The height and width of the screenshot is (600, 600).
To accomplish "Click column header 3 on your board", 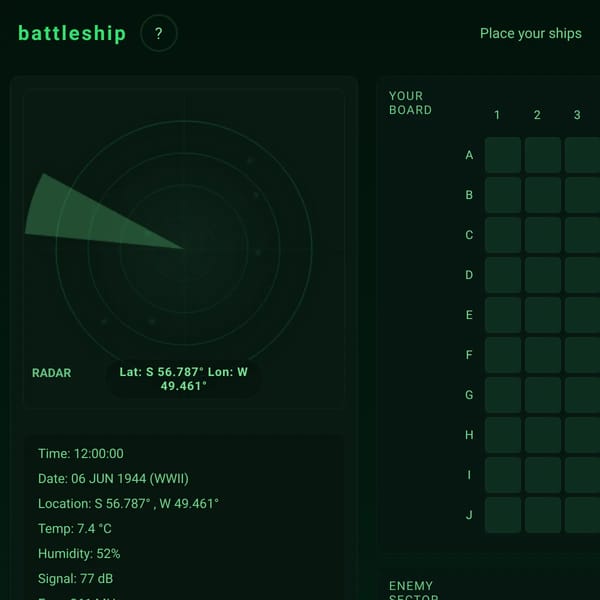I will tap(577, 115).
